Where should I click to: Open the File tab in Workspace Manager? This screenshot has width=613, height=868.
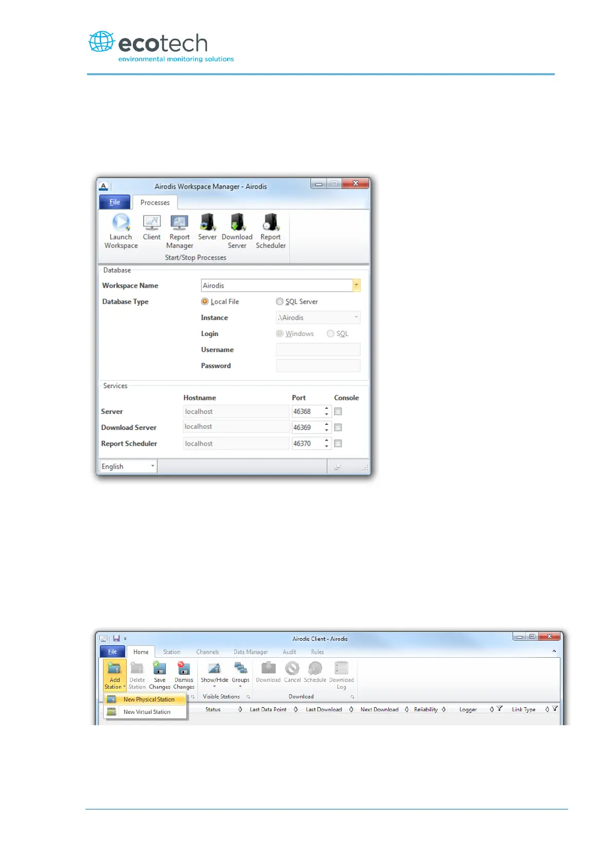[x=114, y=202]
